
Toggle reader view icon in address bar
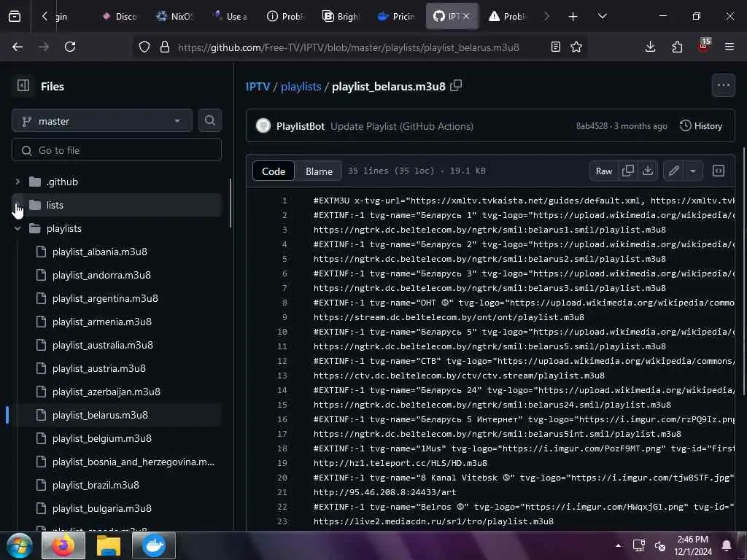click(x=555, y=47)
